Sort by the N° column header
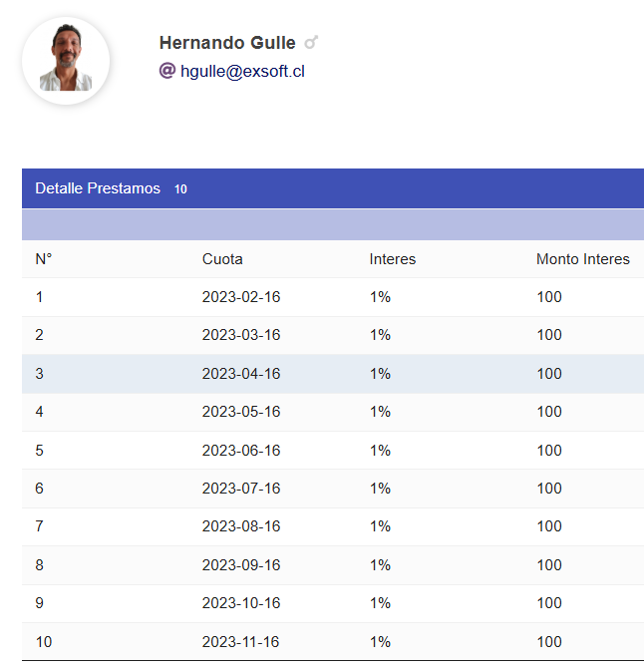644x668 pixels. coord(44,259)
